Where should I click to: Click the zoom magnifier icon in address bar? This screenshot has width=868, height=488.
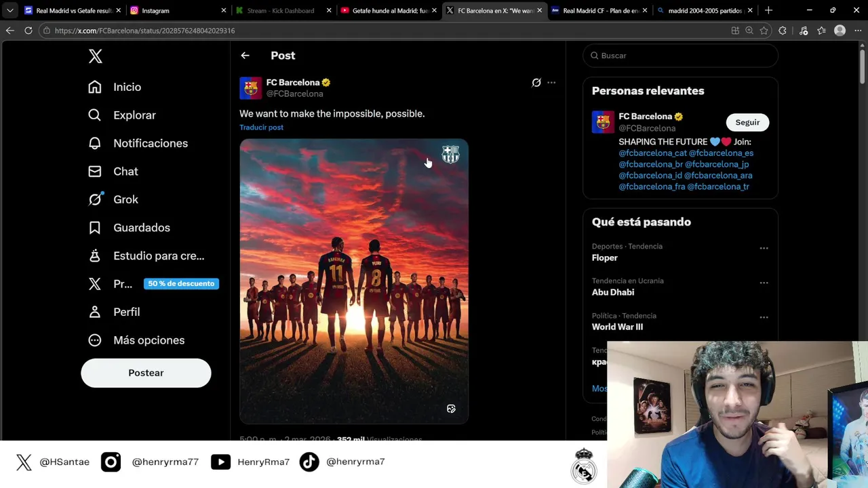(749, 30)
